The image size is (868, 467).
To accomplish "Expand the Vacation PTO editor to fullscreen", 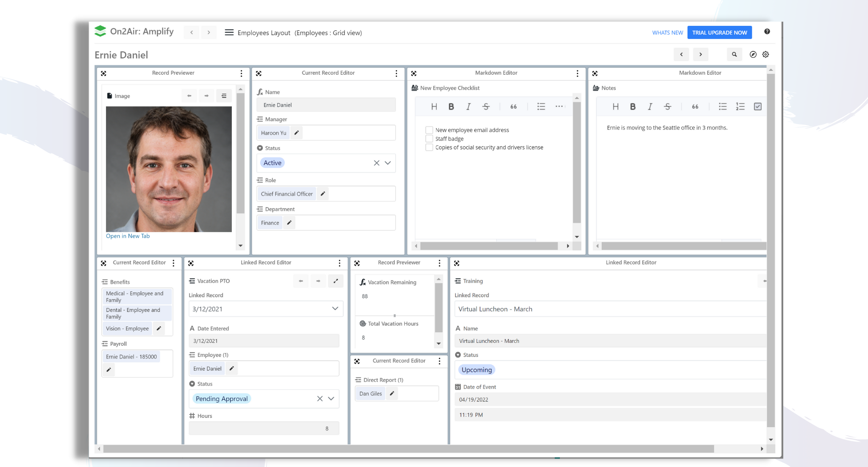I will coord(336,281).
